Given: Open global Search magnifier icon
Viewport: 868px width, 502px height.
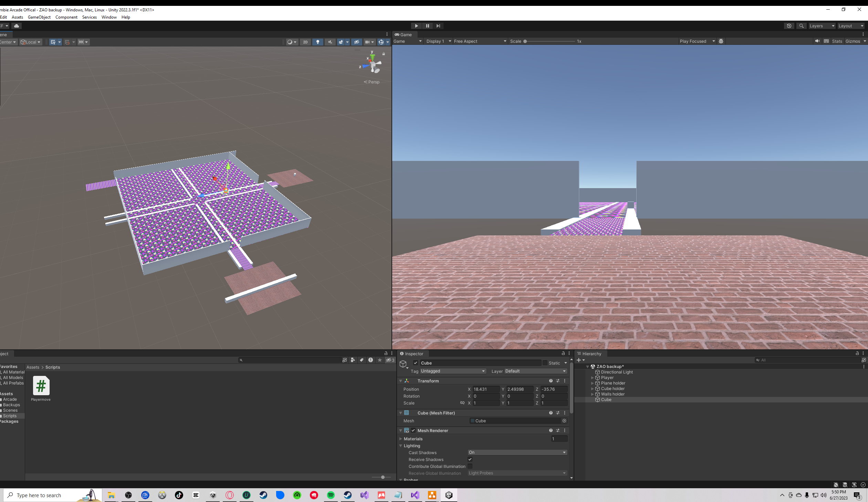Looking at the screenshot, I should click(x=802, y=26).
